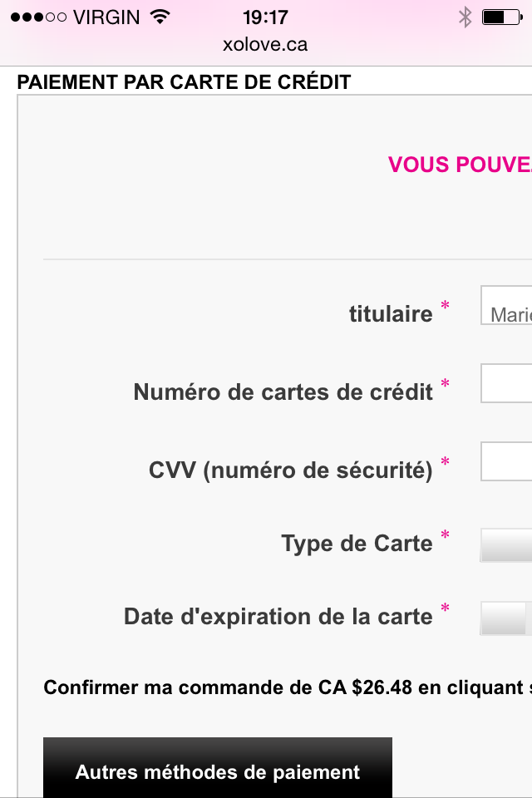Open the Type de Carte dropdown
532x798 pixels.
tap(506, 545)
